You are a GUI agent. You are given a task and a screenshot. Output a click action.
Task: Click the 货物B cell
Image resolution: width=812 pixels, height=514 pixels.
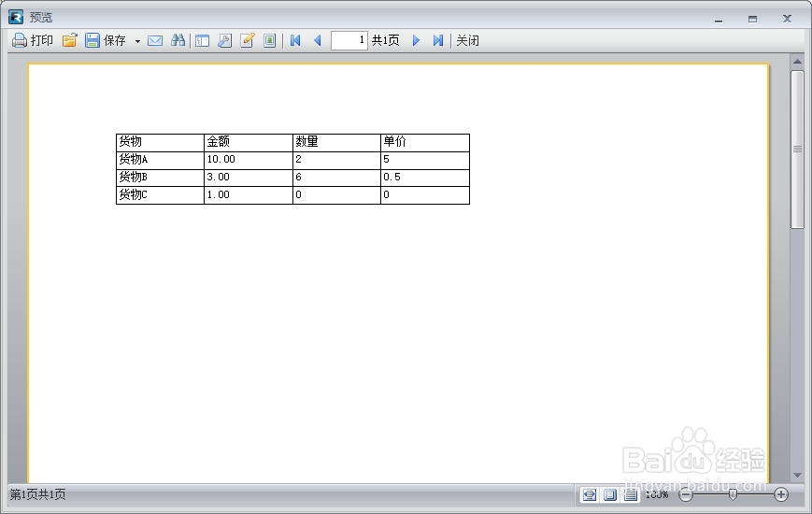point(160,178)
